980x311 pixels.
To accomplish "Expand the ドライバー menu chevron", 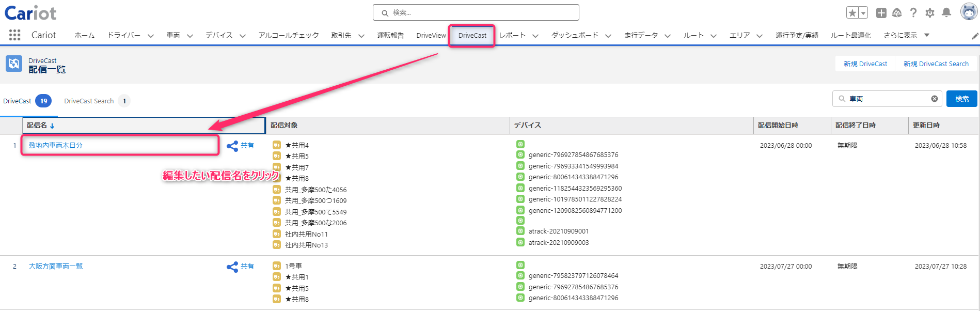I will pyautogui.click(x=151, y=36).
